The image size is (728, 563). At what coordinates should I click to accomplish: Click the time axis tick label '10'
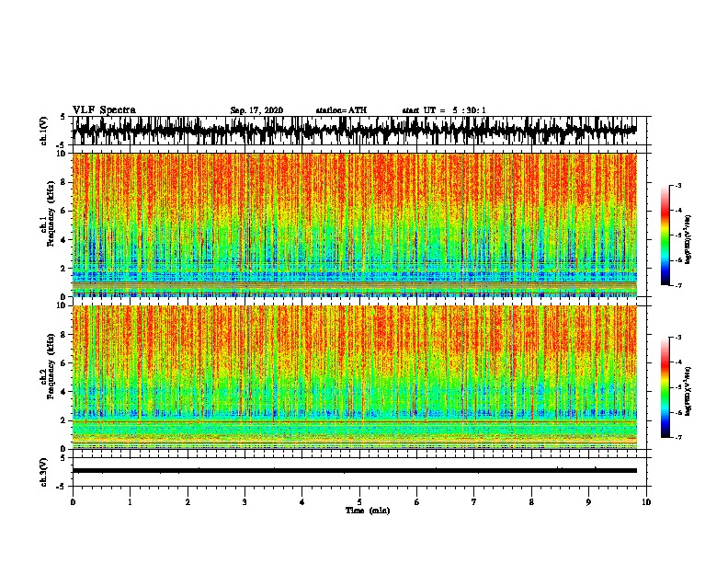tap(646, 502)
